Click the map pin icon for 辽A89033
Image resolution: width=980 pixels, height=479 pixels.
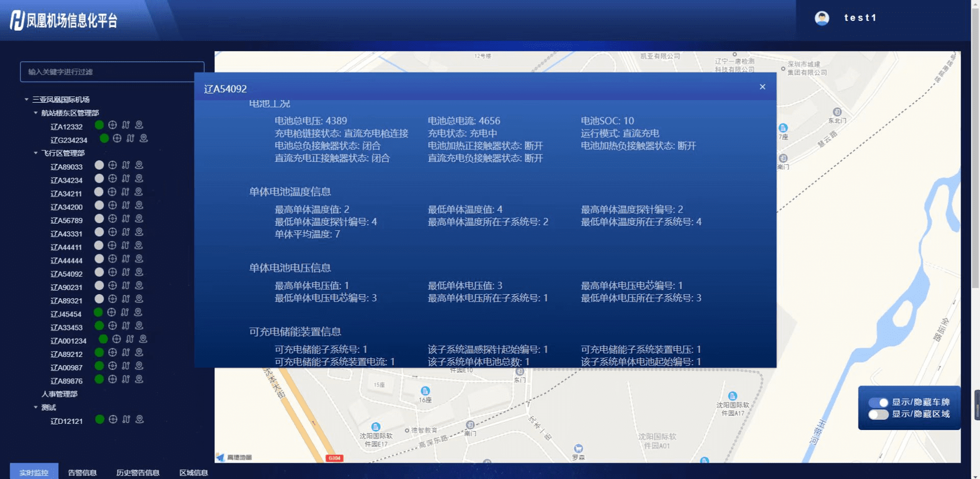[139, 165]
